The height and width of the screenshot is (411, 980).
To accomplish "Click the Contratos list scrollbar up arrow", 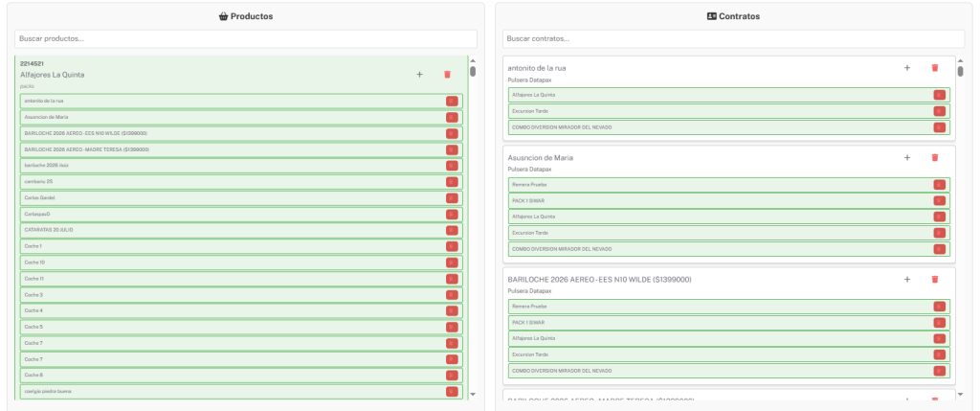I will click(961, 61).
